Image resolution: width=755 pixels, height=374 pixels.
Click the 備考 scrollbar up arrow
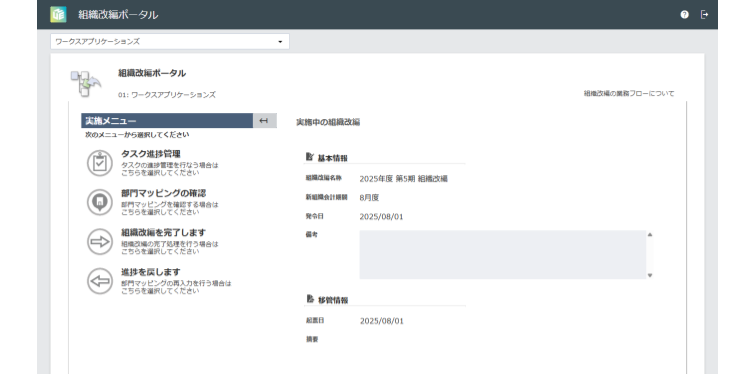pos(650,234)
